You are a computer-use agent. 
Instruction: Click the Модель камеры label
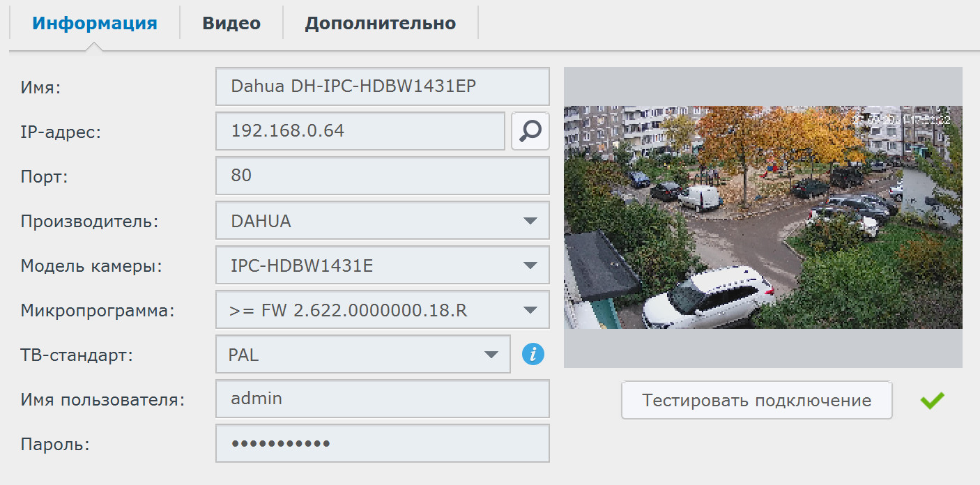91,266
